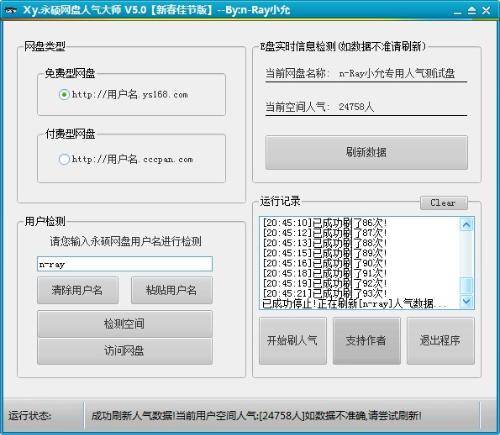Click the username input field containing n-ray
The height and width of the screenshot is (435, 500).
pos(125,264)
